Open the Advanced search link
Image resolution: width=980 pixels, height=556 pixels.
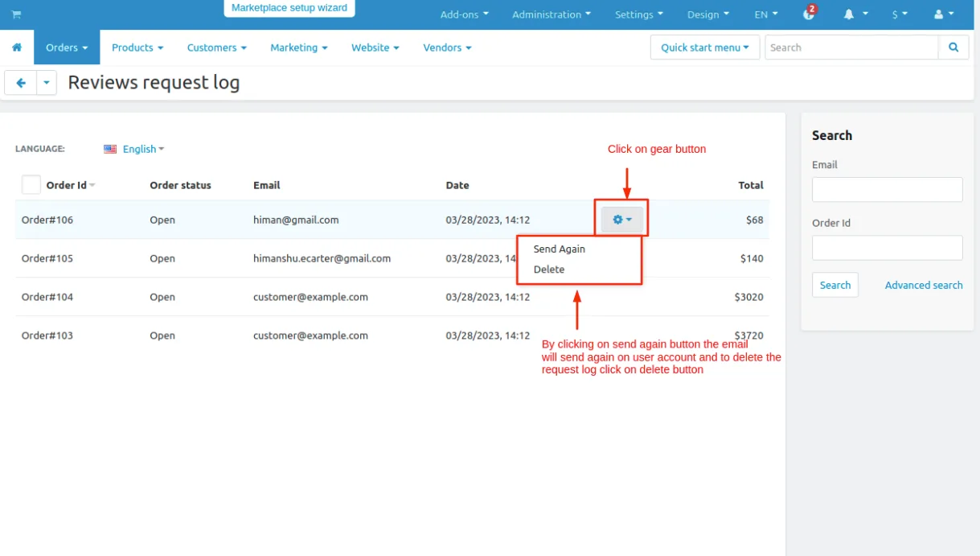[x=924, y=285]
